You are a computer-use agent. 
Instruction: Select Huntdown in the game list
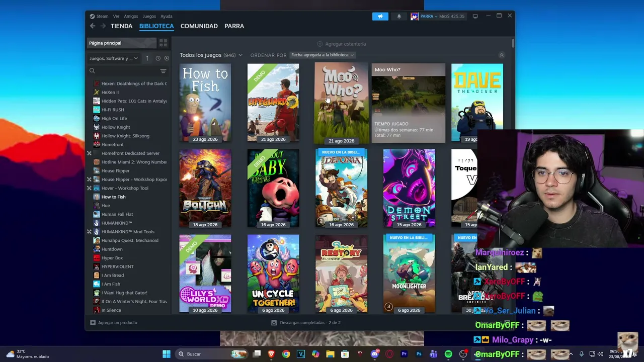(112, 249)
